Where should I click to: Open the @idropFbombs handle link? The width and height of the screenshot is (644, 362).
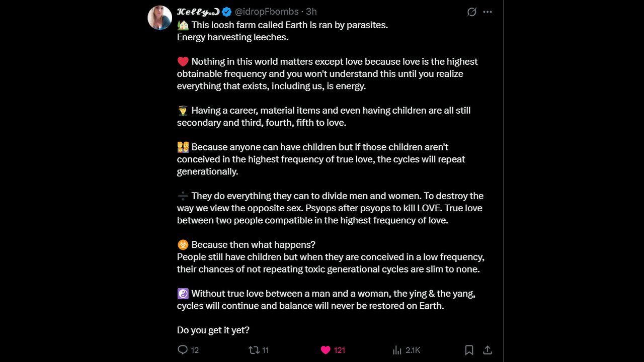click(267, 12)
